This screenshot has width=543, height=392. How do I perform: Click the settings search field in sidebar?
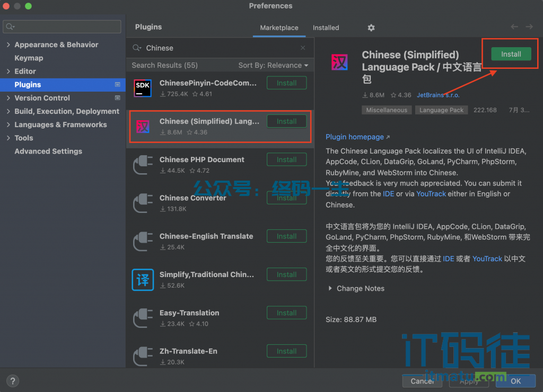tap(63, 26)
